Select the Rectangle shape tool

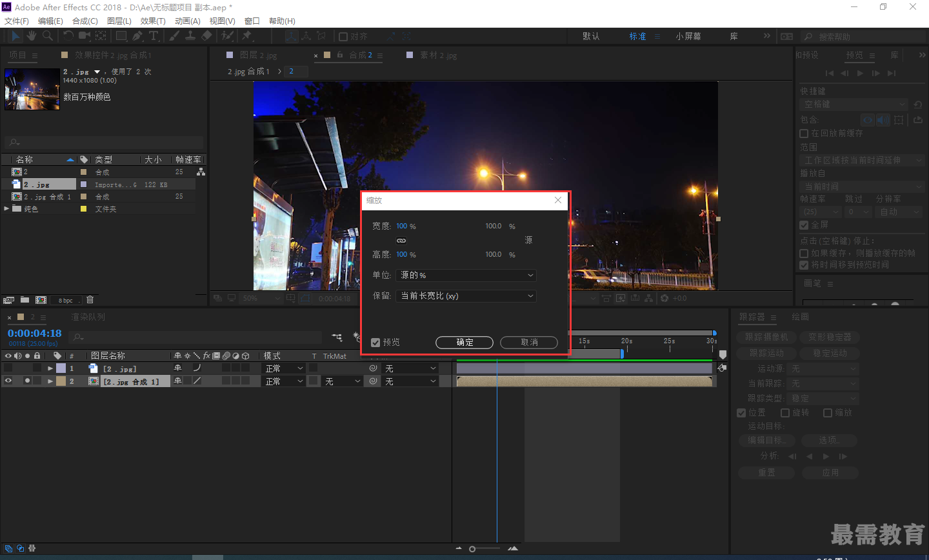tap(121, 36)
